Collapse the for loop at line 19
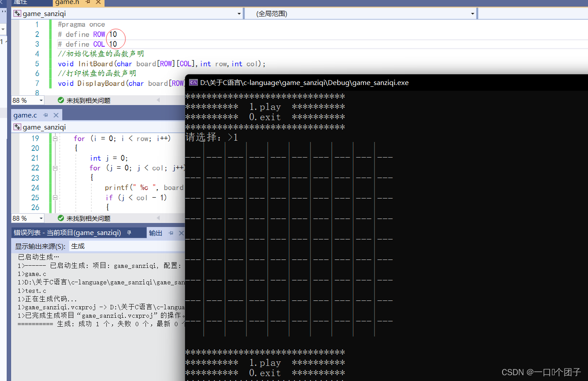The width and height of the screenshot is (588, 381). (56, 139)
